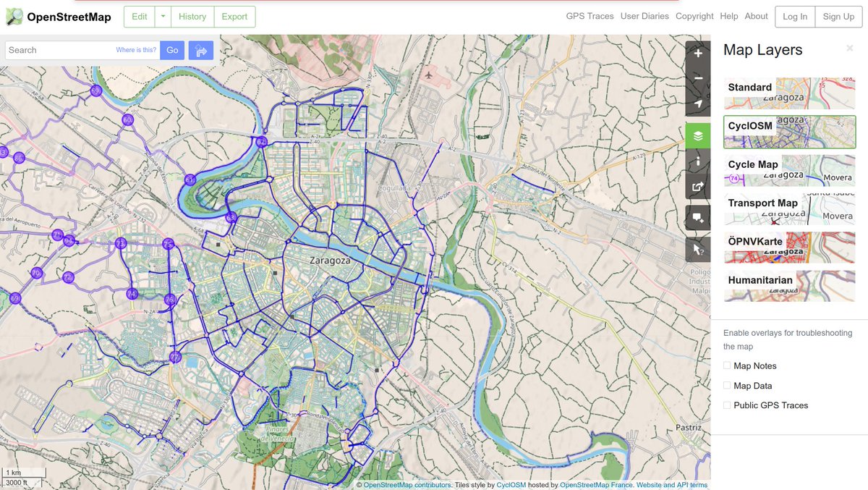Click the zoom in plus icon

pyautogui.click(x=697, y=53)
